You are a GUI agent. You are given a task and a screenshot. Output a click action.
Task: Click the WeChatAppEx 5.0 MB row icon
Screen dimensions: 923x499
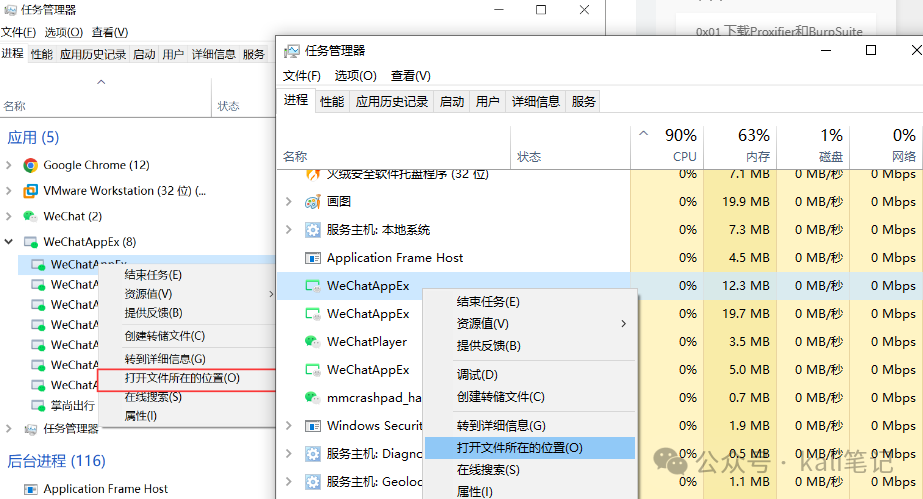313,370
